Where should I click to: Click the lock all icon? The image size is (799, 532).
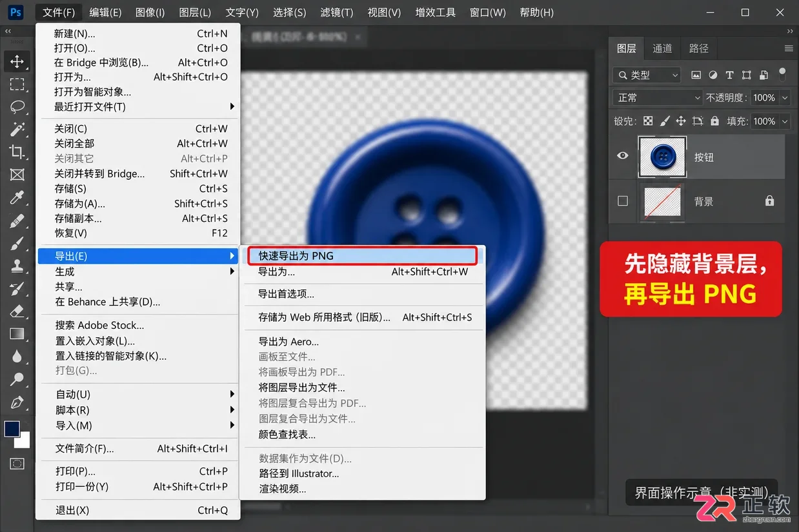[714, 121]
